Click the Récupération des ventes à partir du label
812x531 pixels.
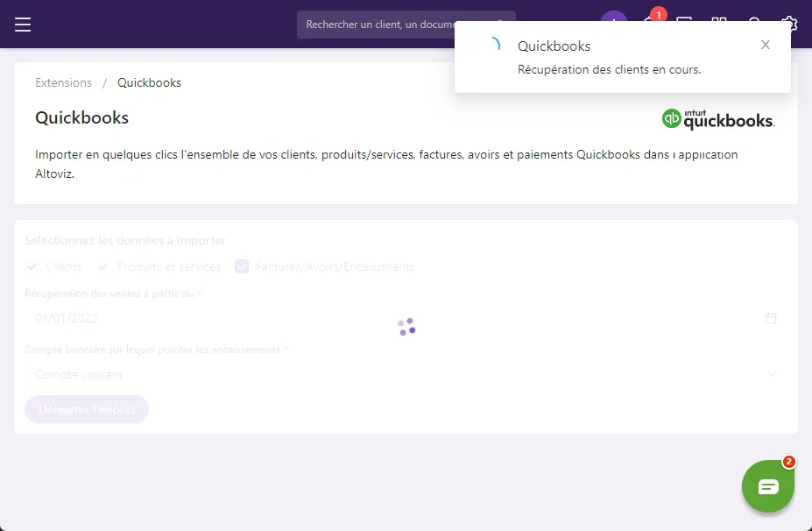click(x=109, y=294)
